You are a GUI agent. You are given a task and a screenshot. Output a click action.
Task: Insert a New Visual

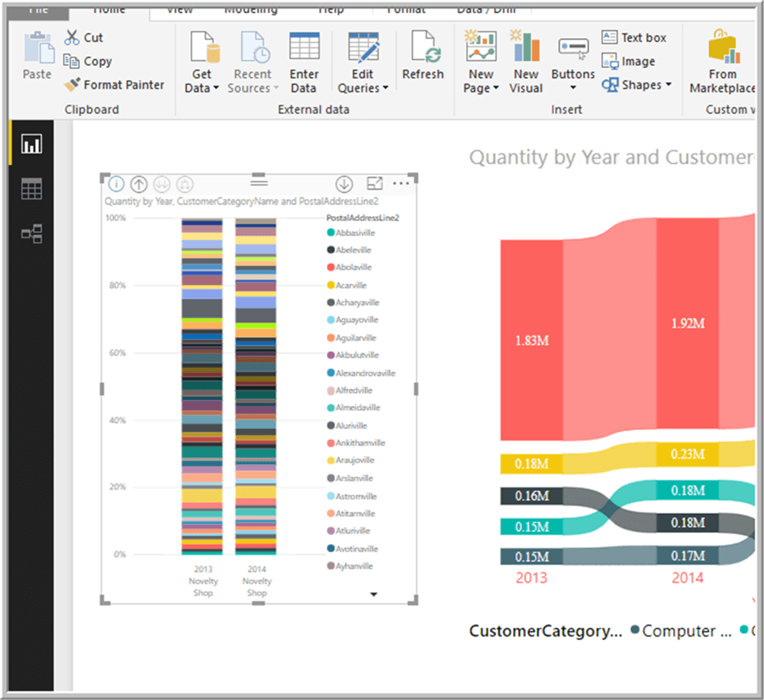pos(525,63)
